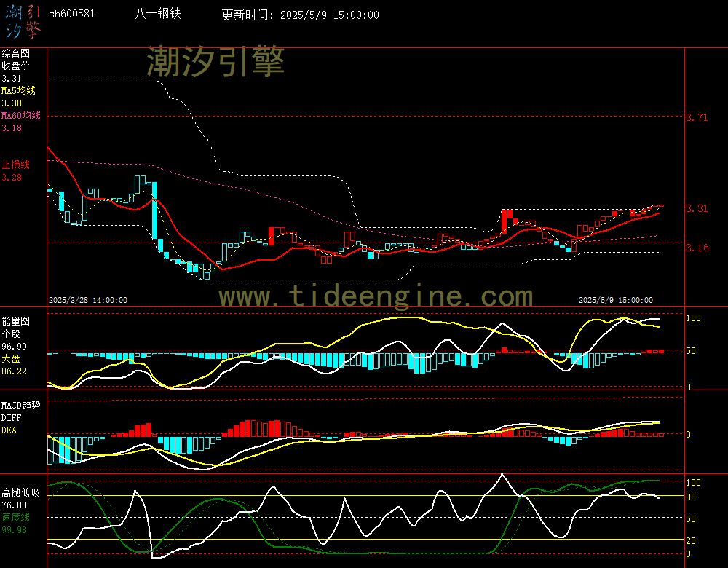Click the 80 axis label of 高抛低吸 panel
The image size is (728, 568).
pyautogui.click(x=691, y=497)
